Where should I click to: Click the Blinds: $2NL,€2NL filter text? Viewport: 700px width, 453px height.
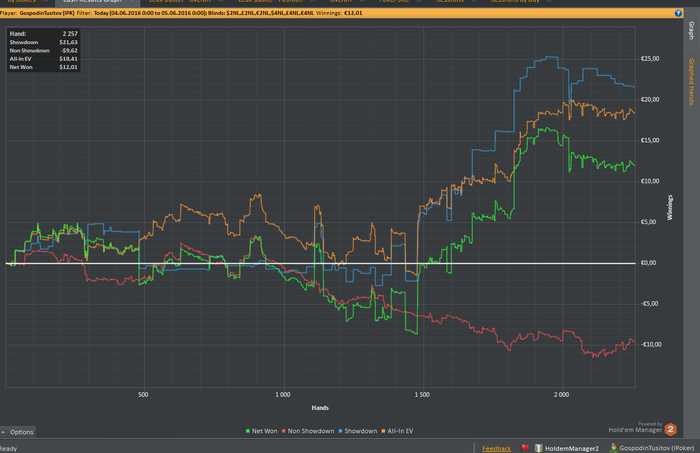(x=261, y=13)
